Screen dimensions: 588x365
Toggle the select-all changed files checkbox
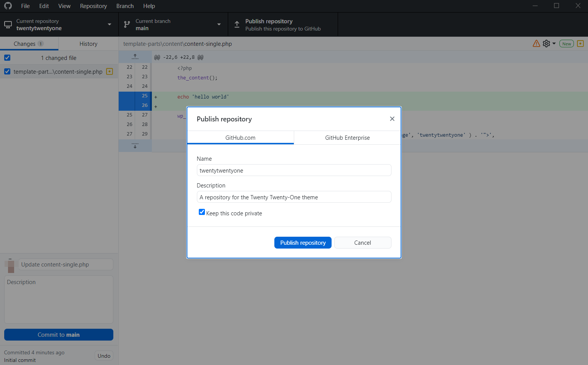tap(7, 58)
